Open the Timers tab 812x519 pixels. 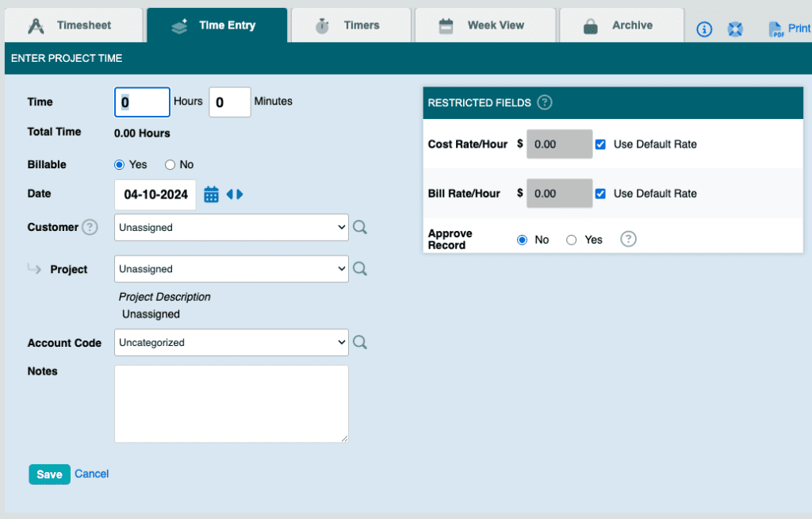point(350,25)
